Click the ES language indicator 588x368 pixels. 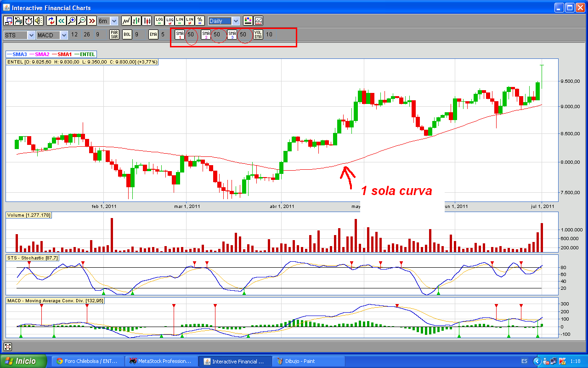tap(524, 361)
